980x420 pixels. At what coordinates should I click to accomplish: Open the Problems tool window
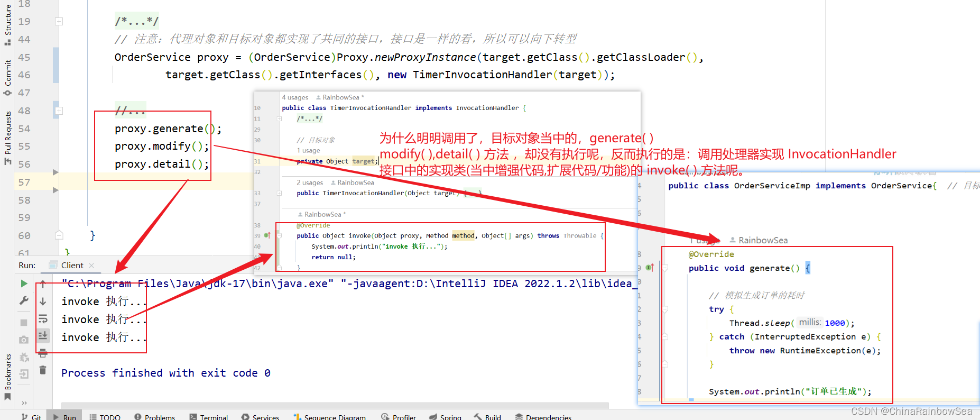154,417
